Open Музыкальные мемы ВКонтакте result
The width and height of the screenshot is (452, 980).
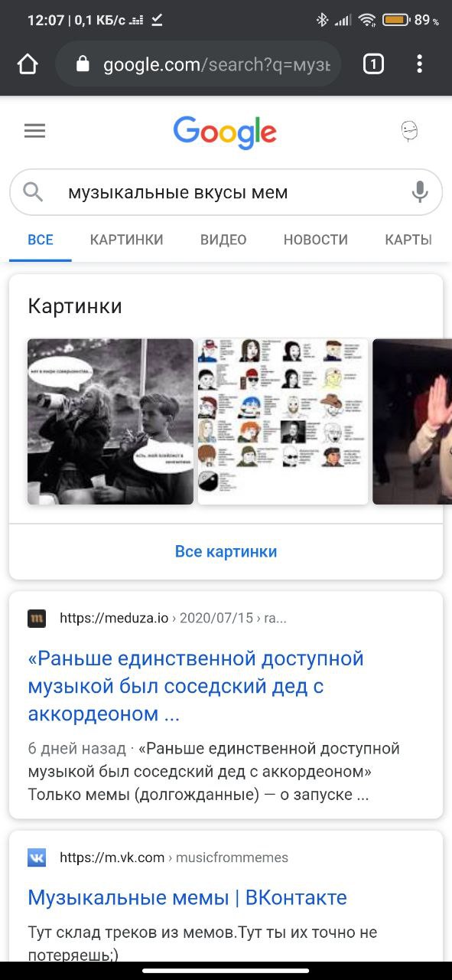pos(187,897)
